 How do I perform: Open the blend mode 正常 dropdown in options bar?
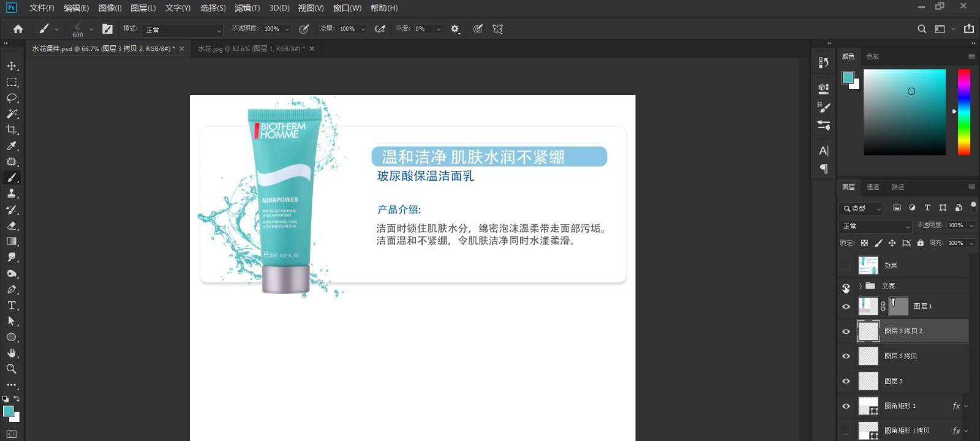pos(183,29)
